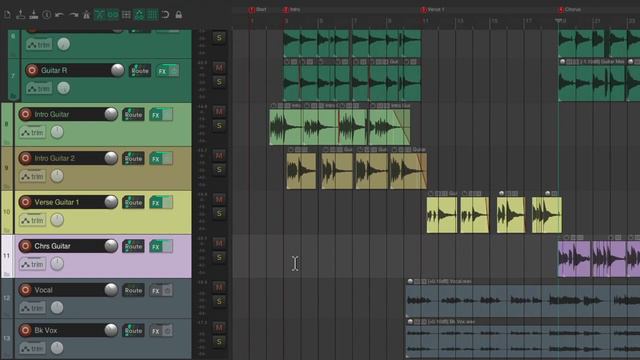This screenshot has height=360, width=640.
Task: Mute the Intro Guitar 2 track
Action: pos(219,155)
